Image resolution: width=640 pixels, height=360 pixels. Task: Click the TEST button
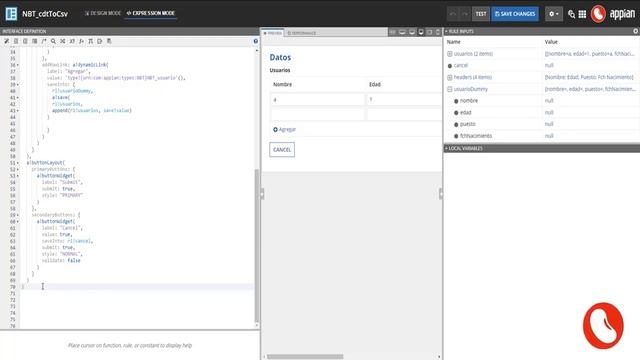tap(481, 14)
